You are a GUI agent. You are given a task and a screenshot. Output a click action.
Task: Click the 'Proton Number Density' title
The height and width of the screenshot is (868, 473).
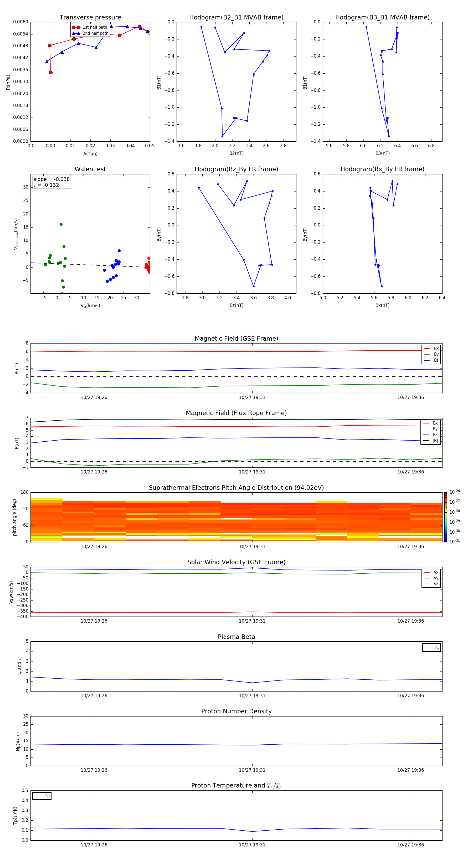click(x=236, y=711)
